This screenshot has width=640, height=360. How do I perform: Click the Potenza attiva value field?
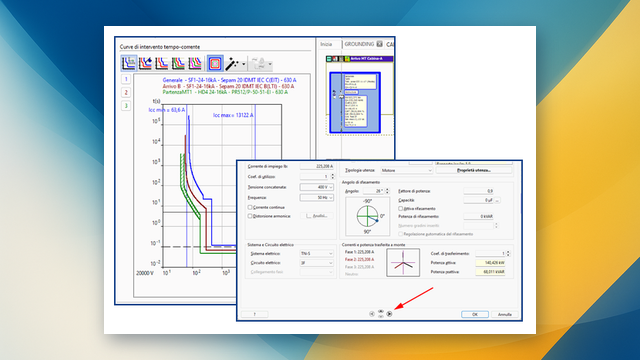coord(491,263)
